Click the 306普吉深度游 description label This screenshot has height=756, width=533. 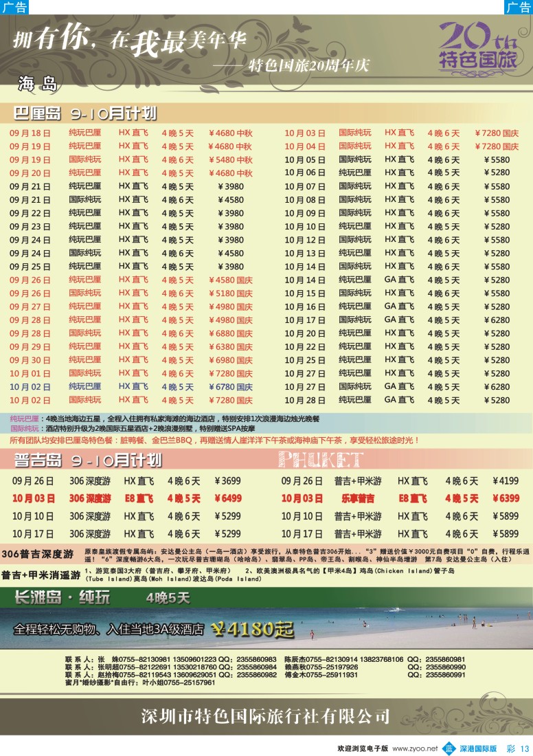coord(38,555)
